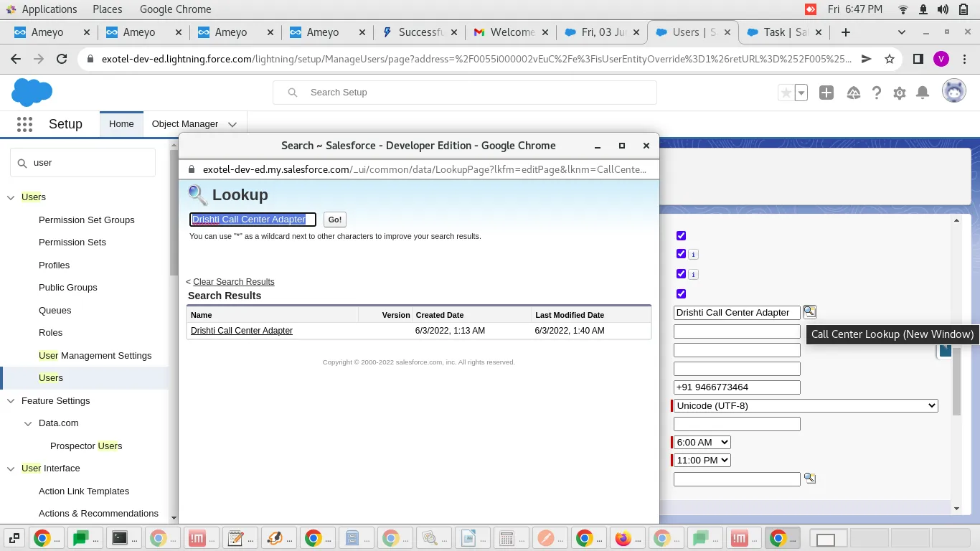Open Trailhead guidance icon
The image size is (980, 551).
click(853, 93)
